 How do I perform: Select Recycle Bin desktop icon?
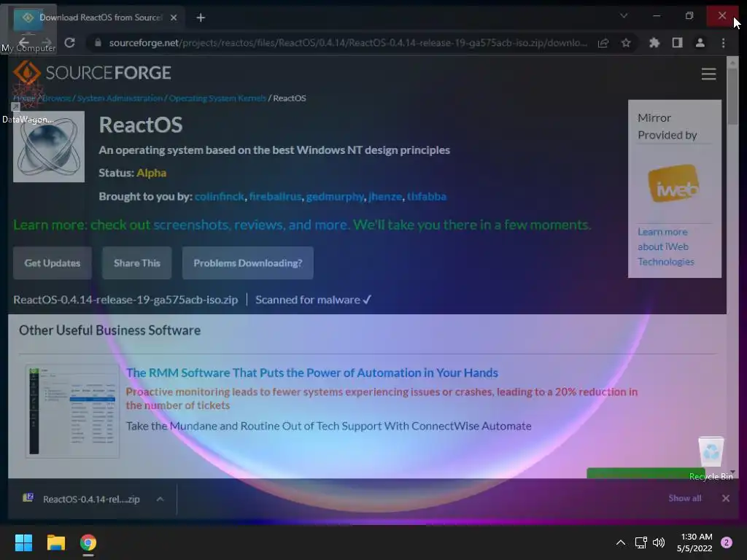(711, 458)
